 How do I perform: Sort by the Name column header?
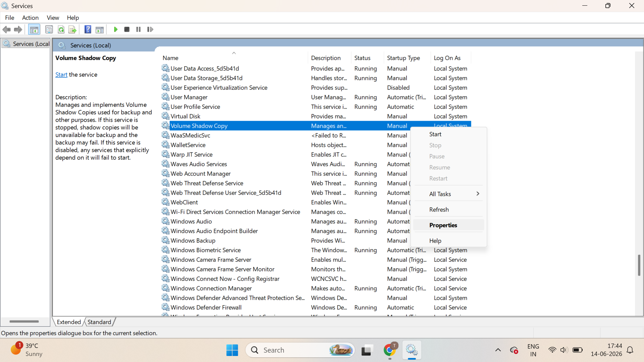(x=234, y=58)
